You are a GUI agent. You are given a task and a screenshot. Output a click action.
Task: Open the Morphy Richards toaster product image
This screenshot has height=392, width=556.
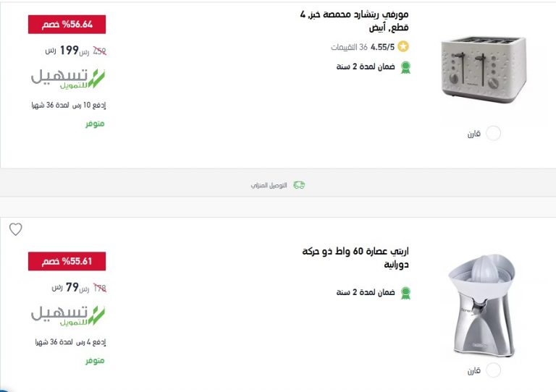click(484, 69)
